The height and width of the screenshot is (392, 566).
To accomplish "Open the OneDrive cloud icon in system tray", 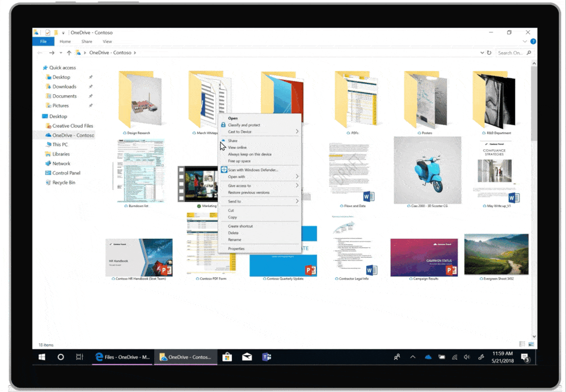I will [428, 357].
